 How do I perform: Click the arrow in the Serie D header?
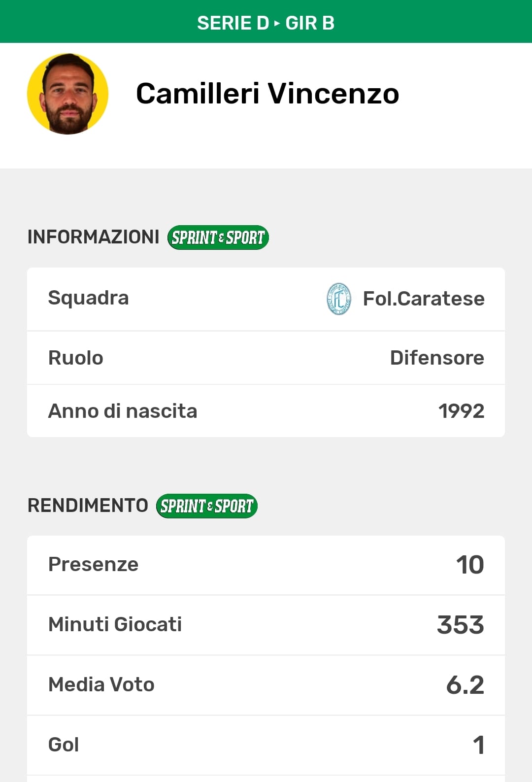coord(277,23)
